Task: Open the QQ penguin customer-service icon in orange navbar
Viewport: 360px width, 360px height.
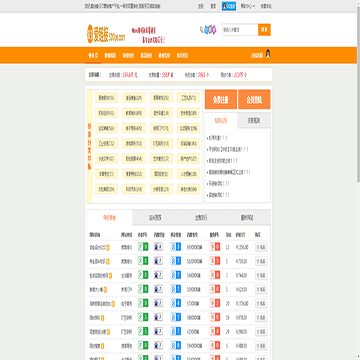Action: point(268,54)
